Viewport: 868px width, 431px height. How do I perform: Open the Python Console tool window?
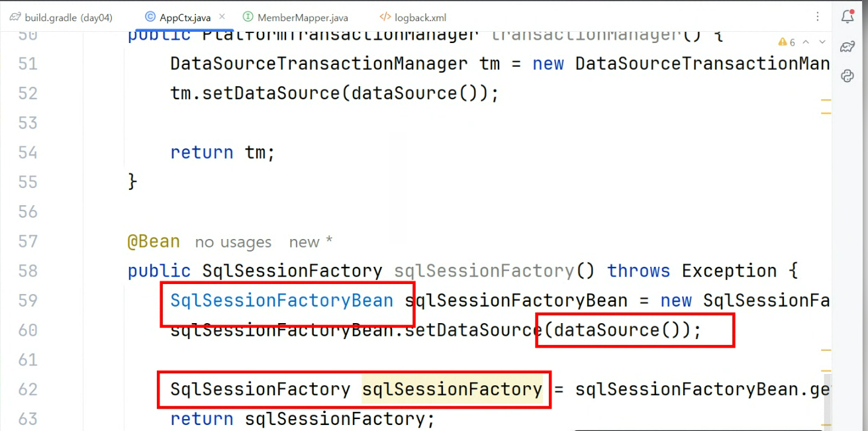[x=847, y=75]
